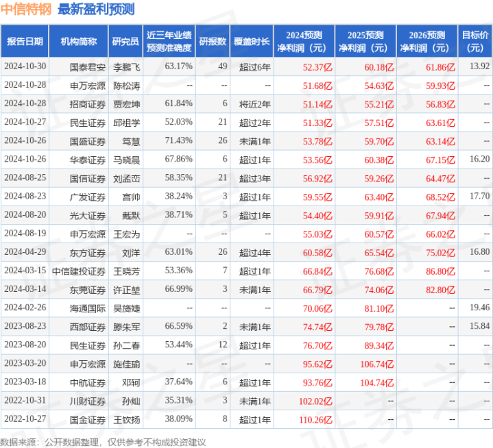This screenshot has width=493, height=448.
Task: Select researcher 陈松涛
Action: tap(127, 86)
